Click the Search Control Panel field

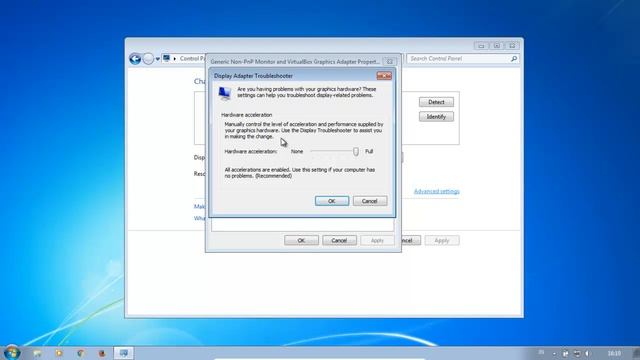(x=463, y=59)
